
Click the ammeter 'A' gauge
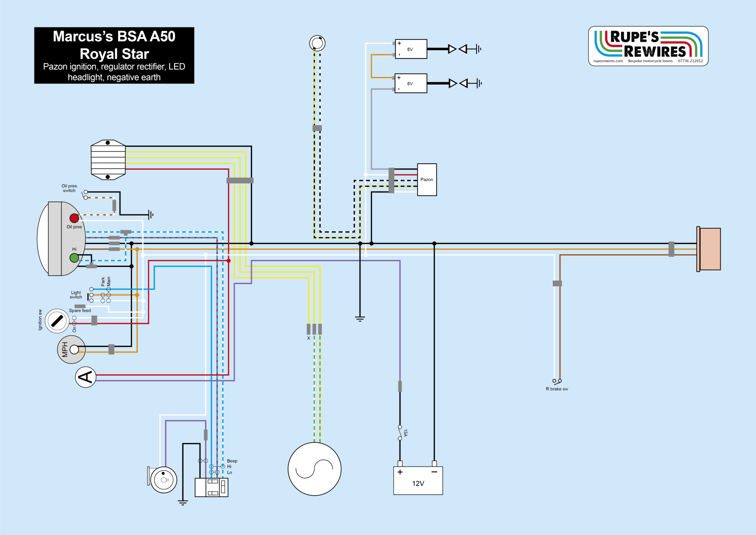click(x=86, y=377)
